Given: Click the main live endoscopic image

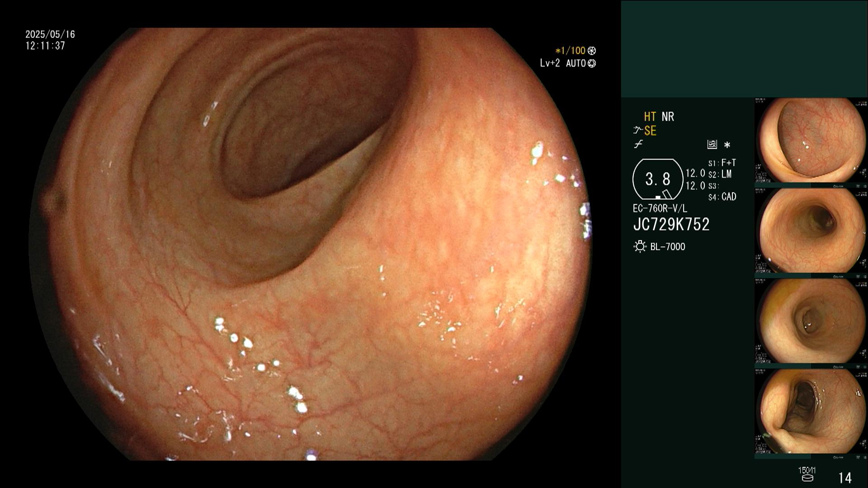Looking at the screenshot, I should point(310,244).
